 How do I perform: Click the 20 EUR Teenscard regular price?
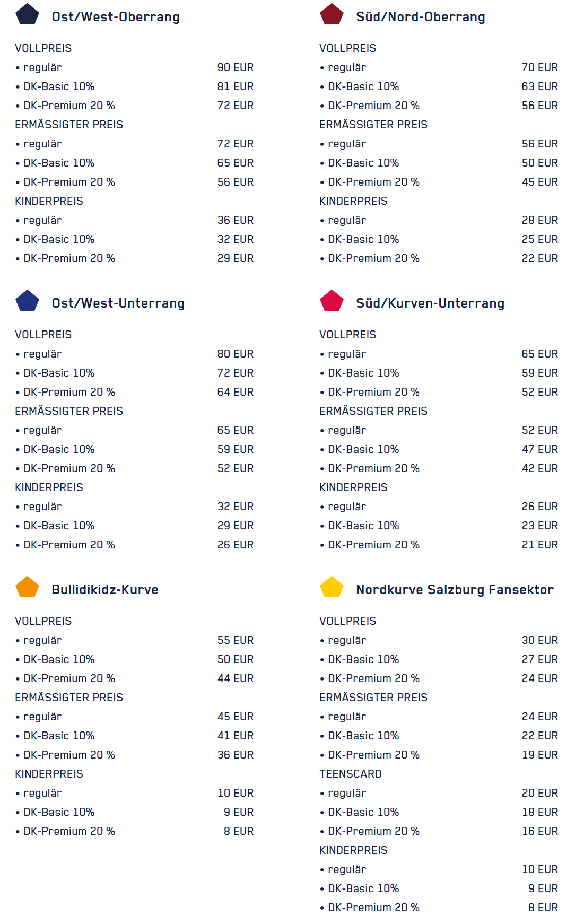[x=539, y=793]
